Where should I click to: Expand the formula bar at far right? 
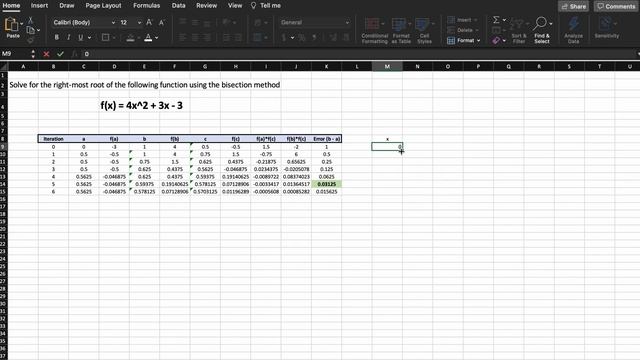pyautogui.click(x=638, y=54)
